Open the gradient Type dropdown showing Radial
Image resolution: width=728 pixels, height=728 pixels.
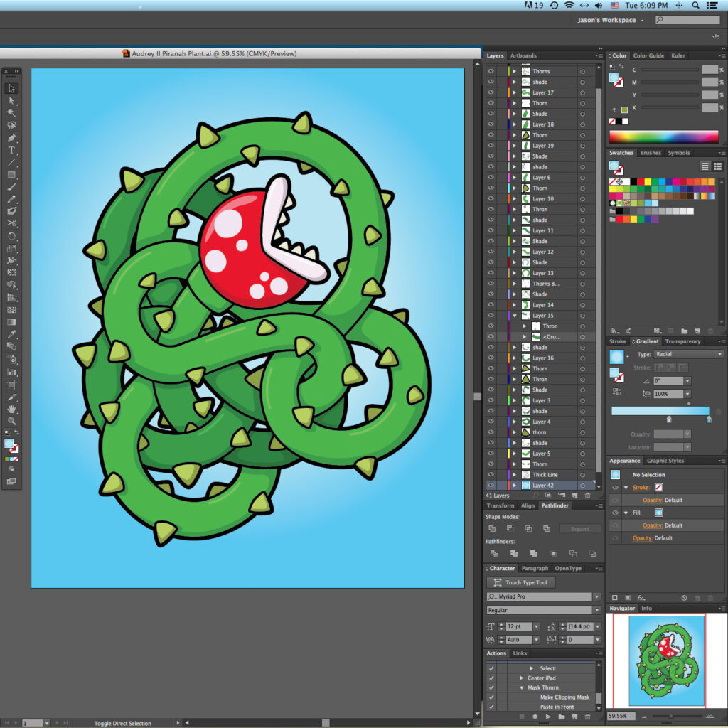[x=688, y=354]
